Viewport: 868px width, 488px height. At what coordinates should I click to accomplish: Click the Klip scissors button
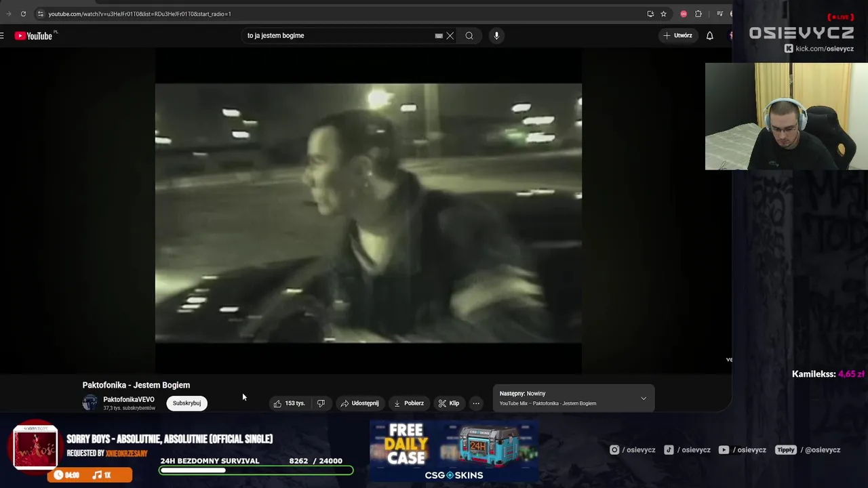pyautogui.click(x=449, y=403)
